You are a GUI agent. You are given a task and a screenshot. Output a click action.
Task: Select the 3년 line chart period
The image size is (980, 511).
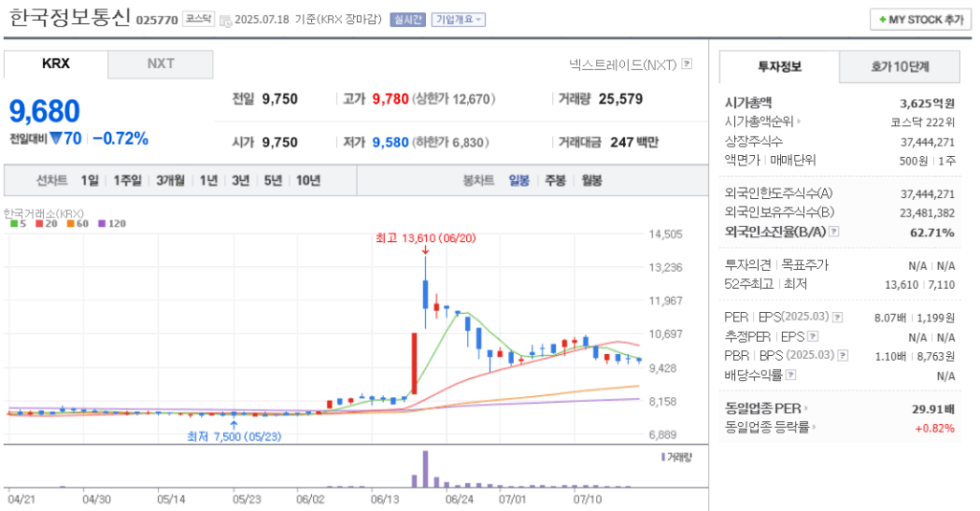tap(240, 181)
